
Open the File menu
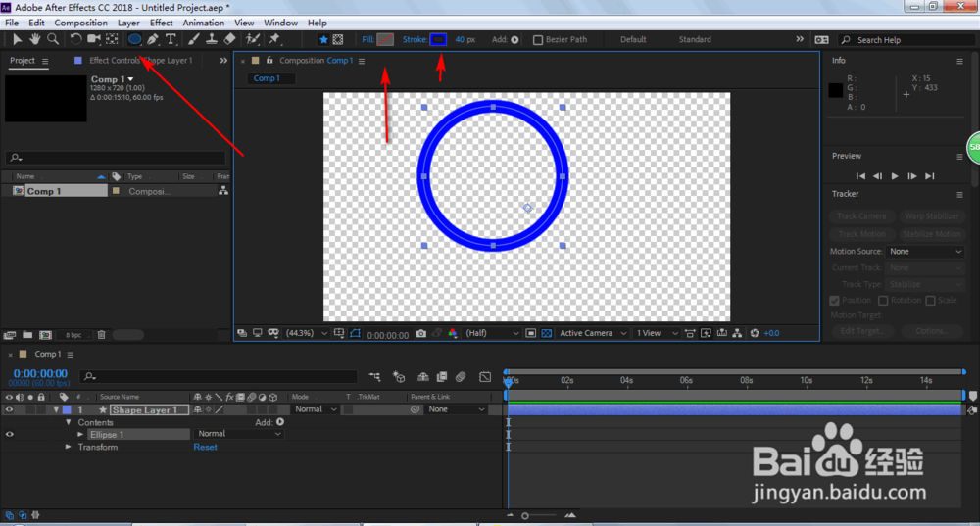(12, 23)
